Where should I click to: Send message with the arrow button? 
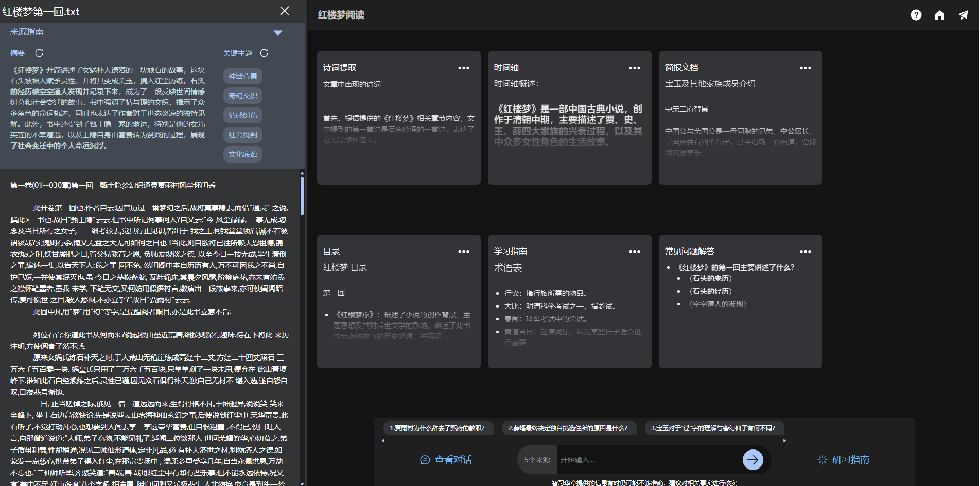[x=753, y=460]
